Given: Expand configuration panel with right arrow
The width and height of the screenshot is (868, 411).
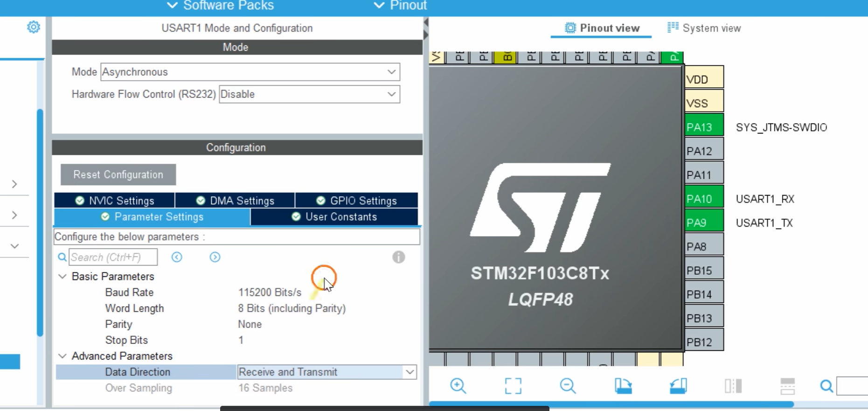Looking at the screenshot, I should coord(426,35).
